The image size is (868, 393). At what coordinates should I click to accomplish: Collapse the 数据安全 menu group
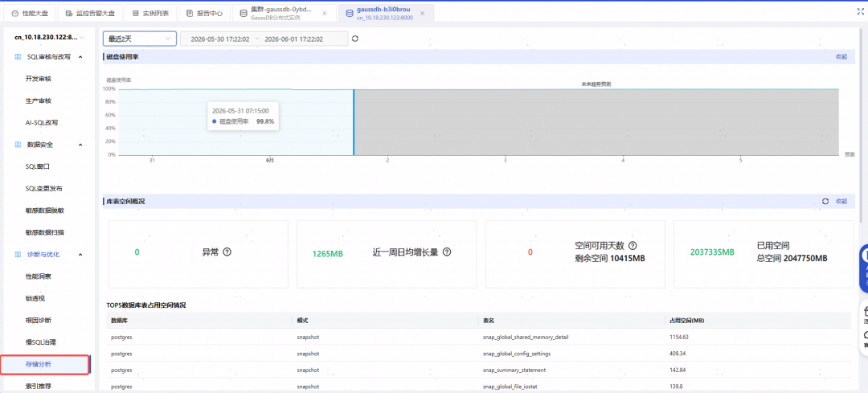point(80,145)
